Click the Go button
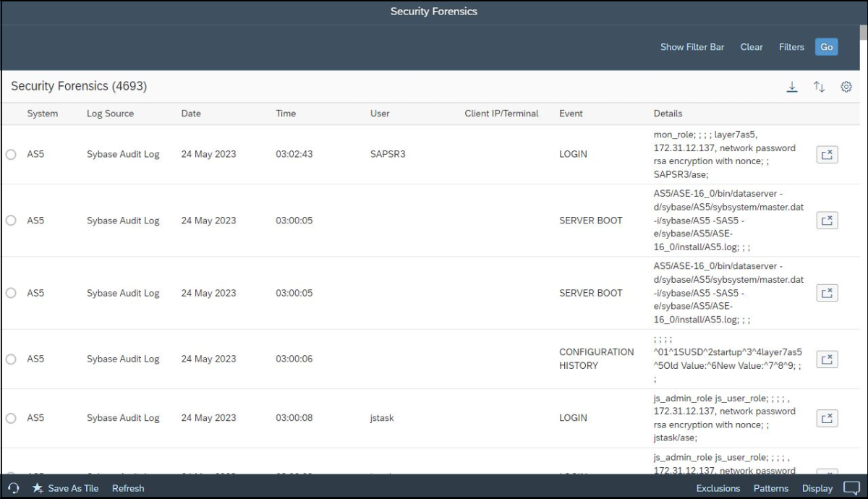This screenshot has height=499, width=868. tap(827, 47)
